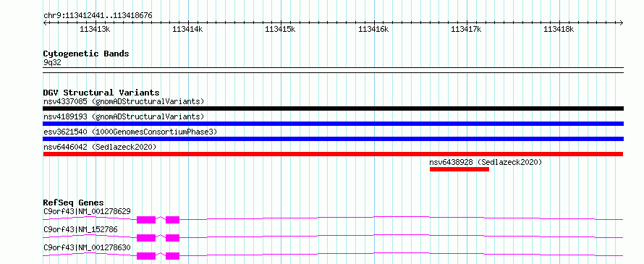
Task: Click the 113416k ruler tick label
Action: click(x=374, y=29)
